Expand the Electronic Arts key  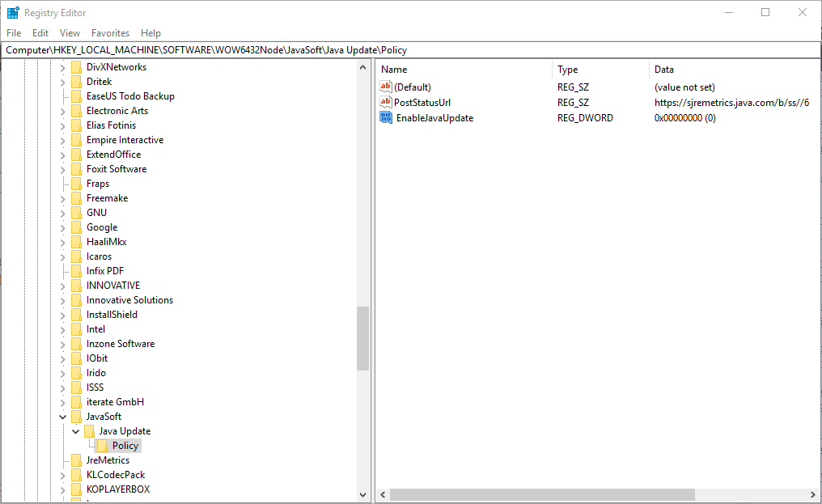click(62, 111)
